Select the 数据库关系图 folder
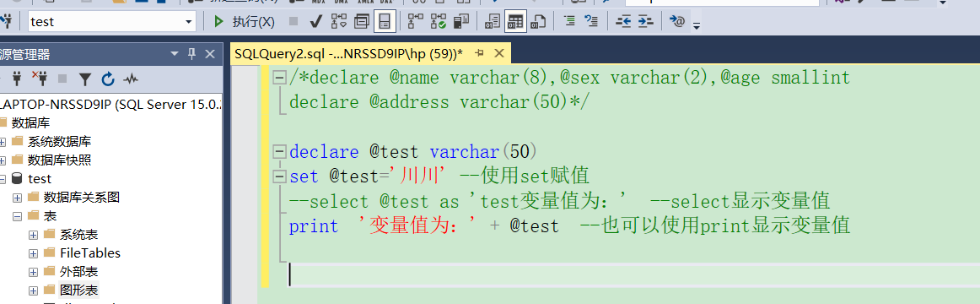This screenshot has height=304, width=980. click(82, 198)
